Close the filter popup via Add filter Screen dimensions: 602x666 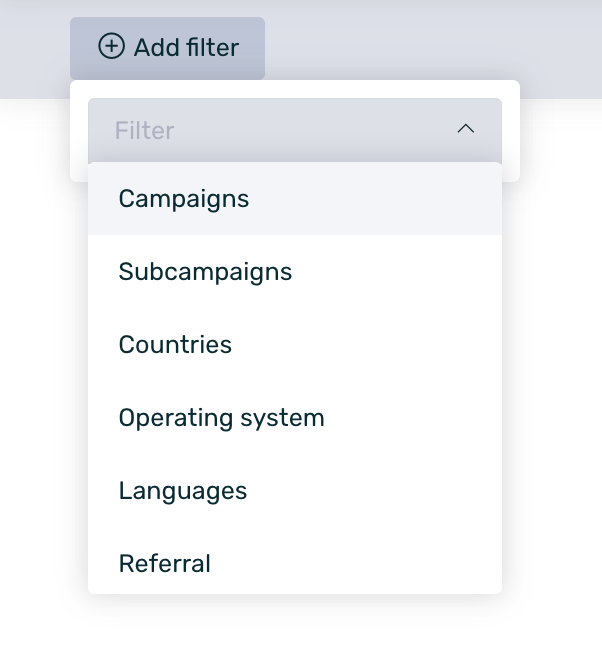point(167,48)
